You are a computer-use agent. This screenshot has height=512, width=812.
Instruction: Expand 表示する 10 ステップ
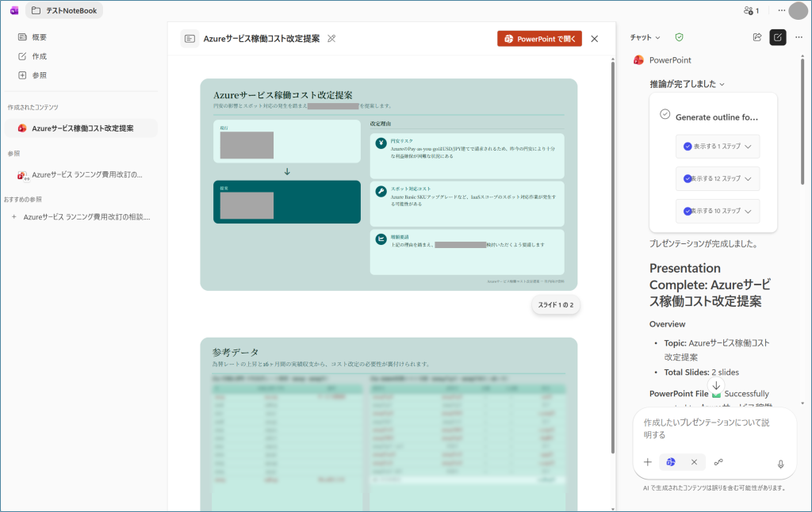pos(717,211)
